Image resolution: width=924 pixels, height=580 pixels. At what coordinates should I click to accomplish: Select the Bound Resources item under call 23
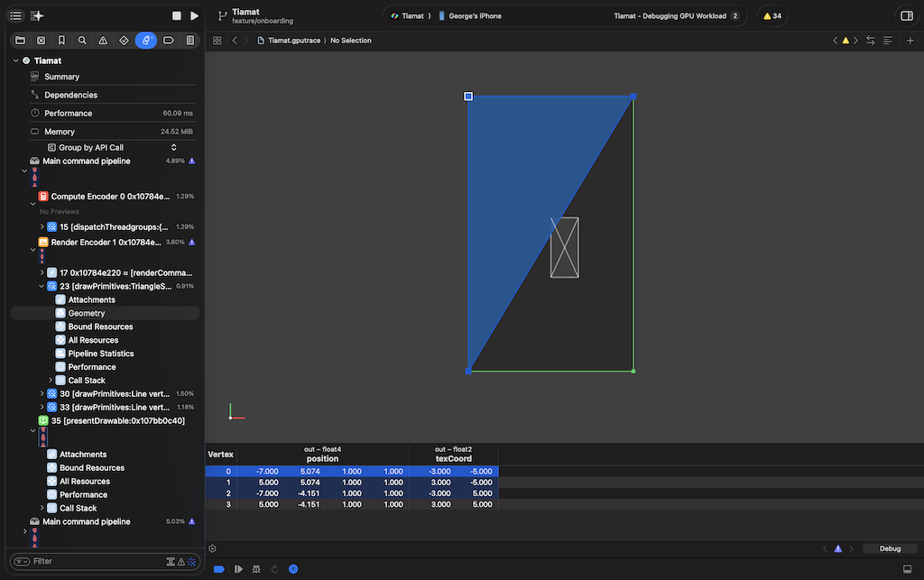(100, 327)
